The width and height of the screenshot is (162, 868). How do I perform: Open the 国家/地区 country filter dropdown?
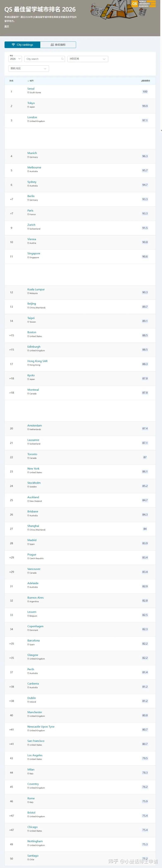coord(29,69)
